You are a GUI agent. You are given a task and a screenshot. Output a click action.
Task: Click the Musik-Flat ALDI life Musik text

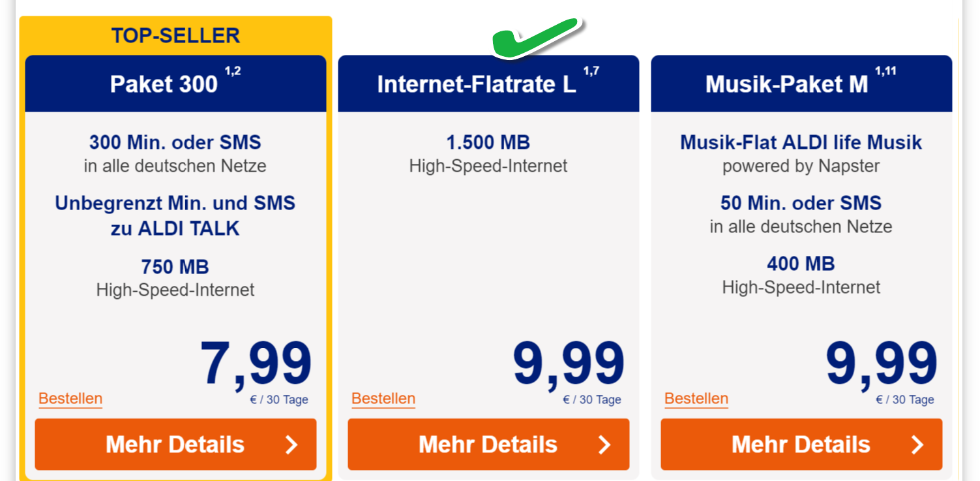click(x=801, y=142)
